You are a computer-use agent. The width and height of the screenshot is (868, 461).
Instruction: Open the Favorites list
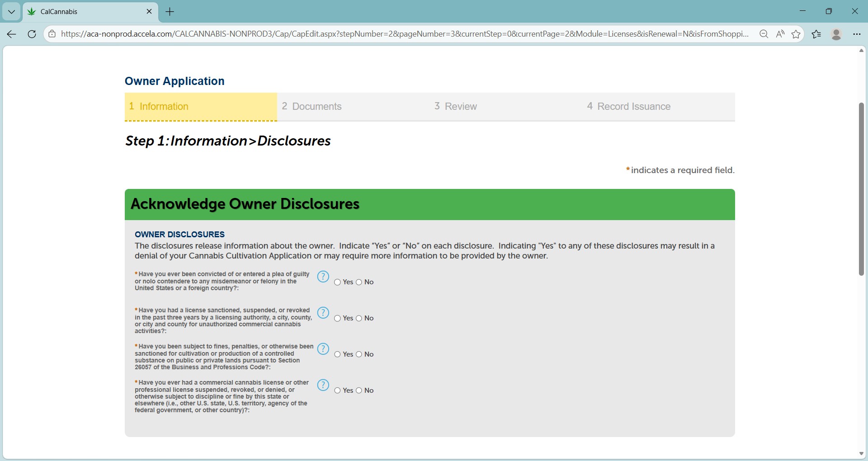pos(816,34)
